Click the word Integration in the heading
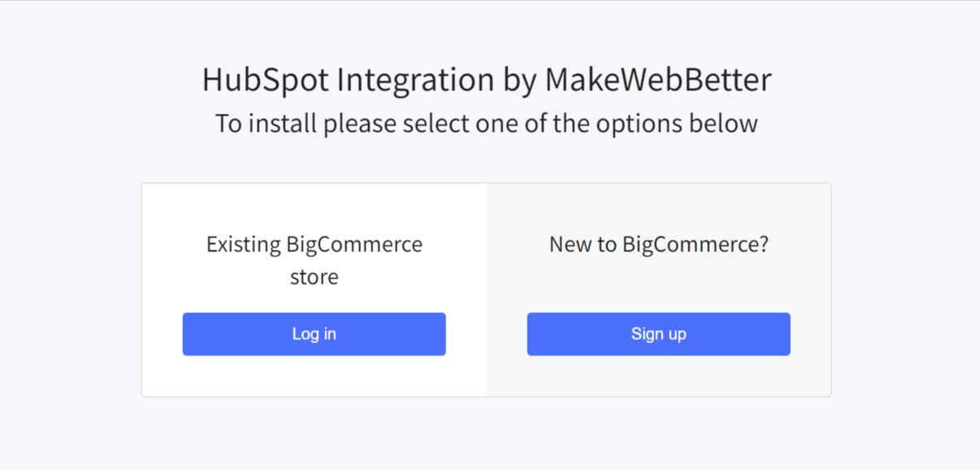Viewport: 980px width, 470px height. [415, 80]
